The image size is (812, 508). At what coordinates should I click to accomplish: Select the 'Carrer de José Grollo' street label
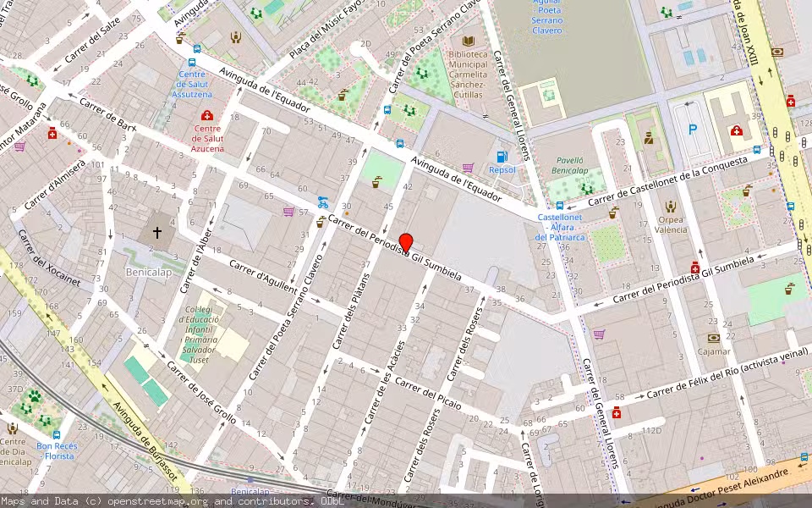click(201, 392)
